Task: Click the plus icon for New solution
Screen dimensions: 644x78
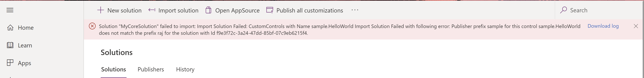Action: [100, 10]
